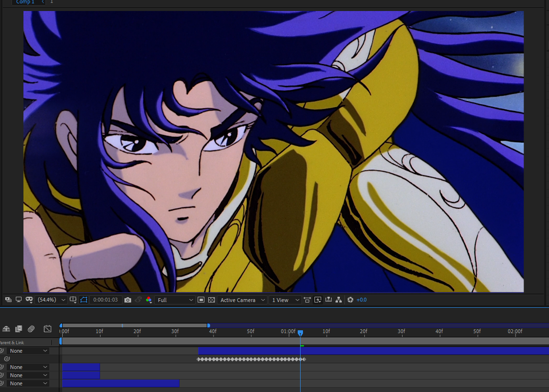The width and height of the screenshot is (549, 392).
Task: Open the Graph Editor
Action: pos(47,329)
